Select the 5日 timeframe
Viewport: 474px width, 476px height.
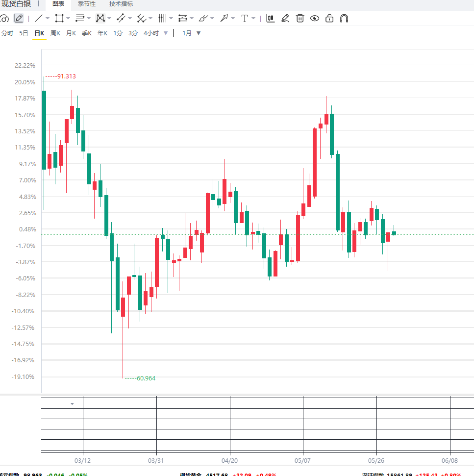click(24, 33)
